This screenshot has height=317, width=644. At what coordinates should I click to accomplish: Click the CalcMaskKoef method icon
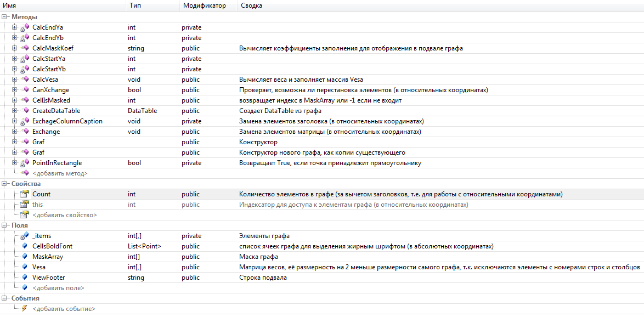pos(25,48)
